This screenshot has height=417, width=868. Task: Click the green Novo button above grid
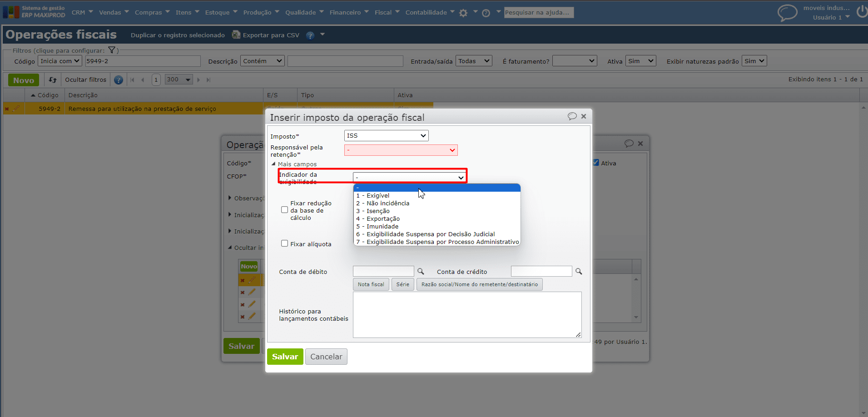click(24, 80)
